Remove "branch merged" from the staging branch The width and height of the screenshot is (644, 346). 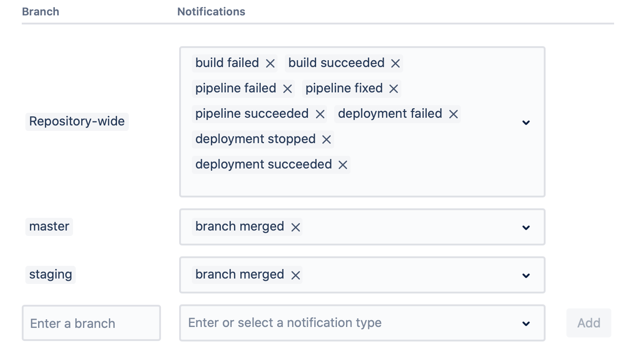295,275
